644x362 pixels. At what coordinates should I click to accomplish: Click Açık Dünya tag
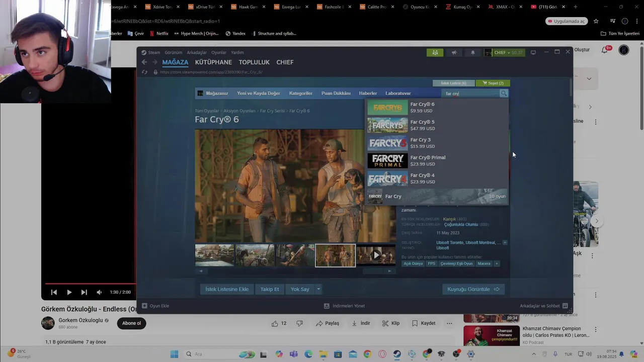point(413,263)
